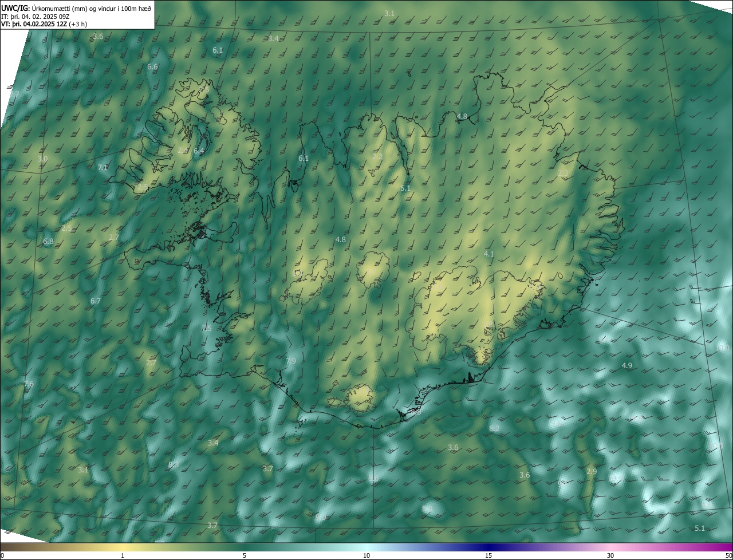The height and width of the screenshot is (560, 733).
Task: Click the 8.2 value label on the map
Action: tap(494, 429)
